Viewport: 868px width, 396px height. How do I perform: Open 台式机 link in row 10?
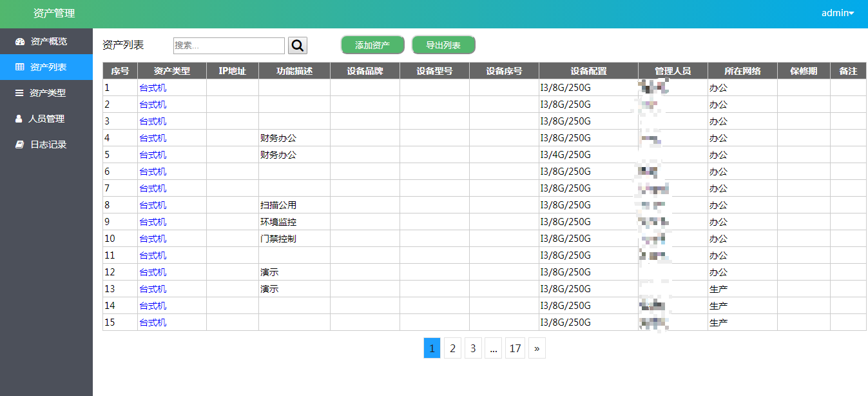153,239
